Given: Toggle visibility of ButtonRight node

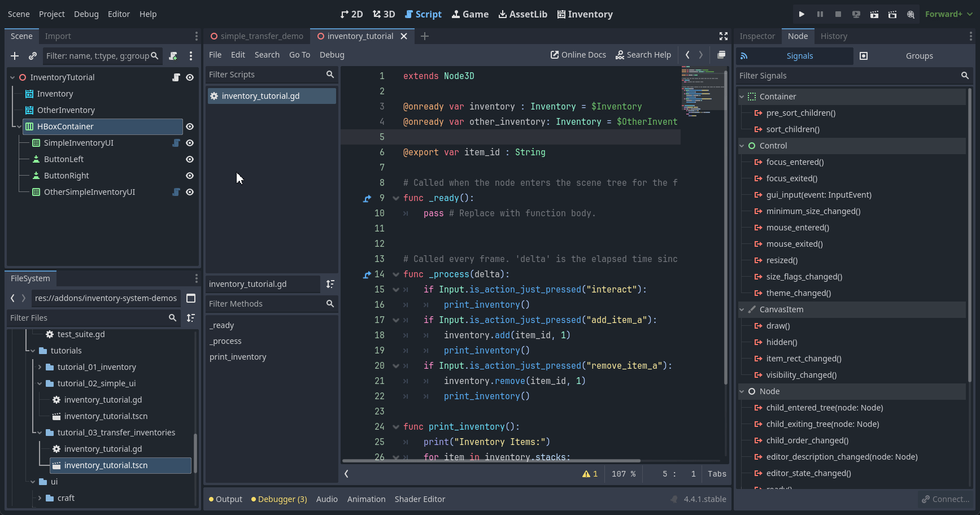Looking at the screenshot, I should (x=190, y=176).
